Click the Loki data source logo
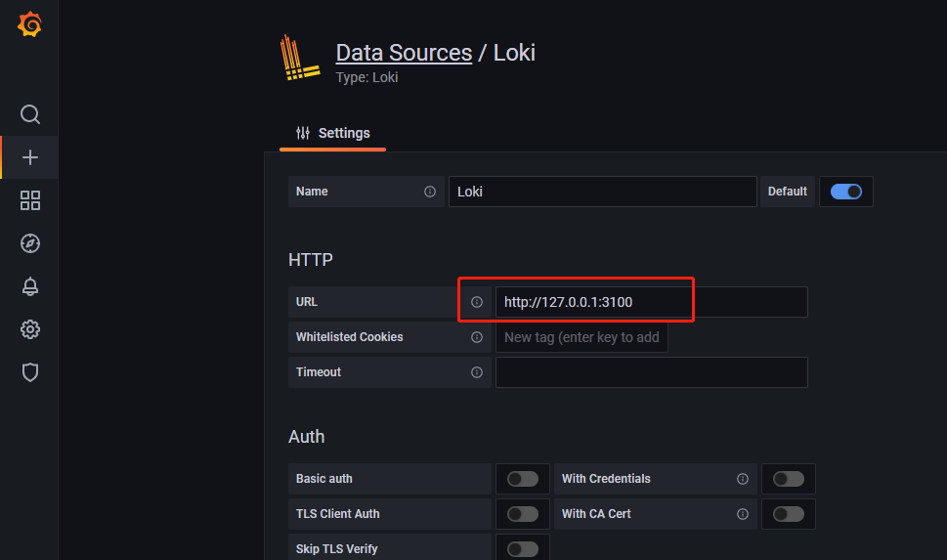The image size is (947, 560). [300, 58]
